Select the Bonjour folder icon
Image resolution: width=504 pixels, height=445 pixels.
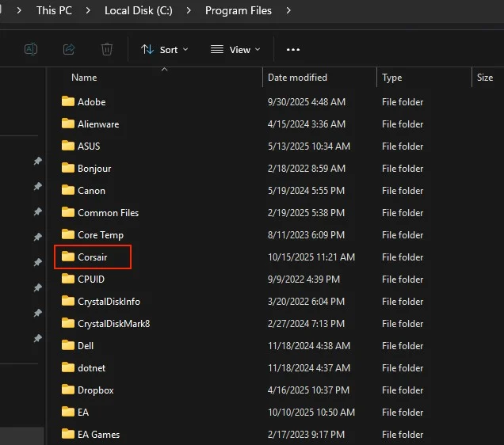coord(68,168)
